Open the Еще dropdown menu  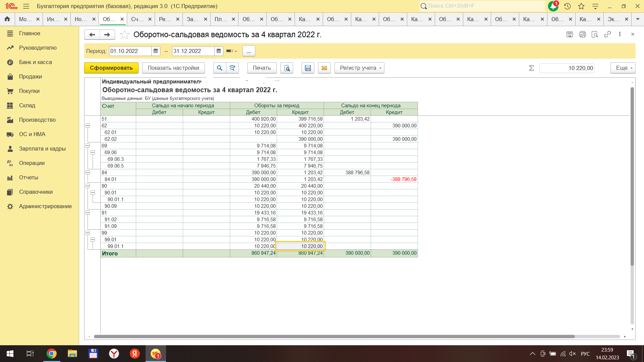click(623, 68)
